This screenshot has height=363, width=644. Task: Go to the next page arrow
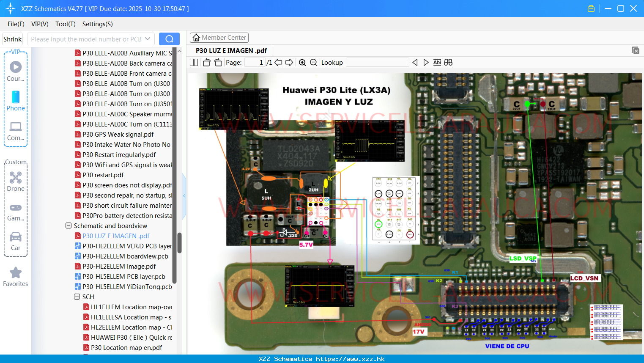coord(289,62)
